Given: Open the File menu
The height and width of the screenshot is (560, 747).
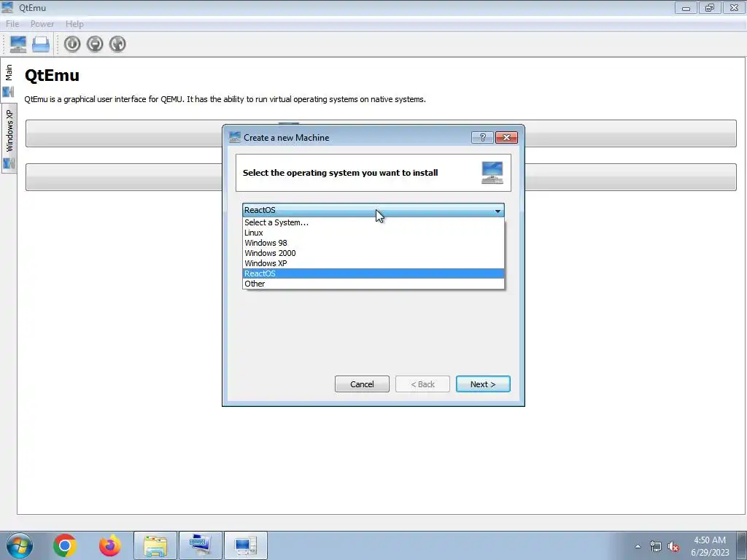Looking at the screenshot, I should [12, 24].
